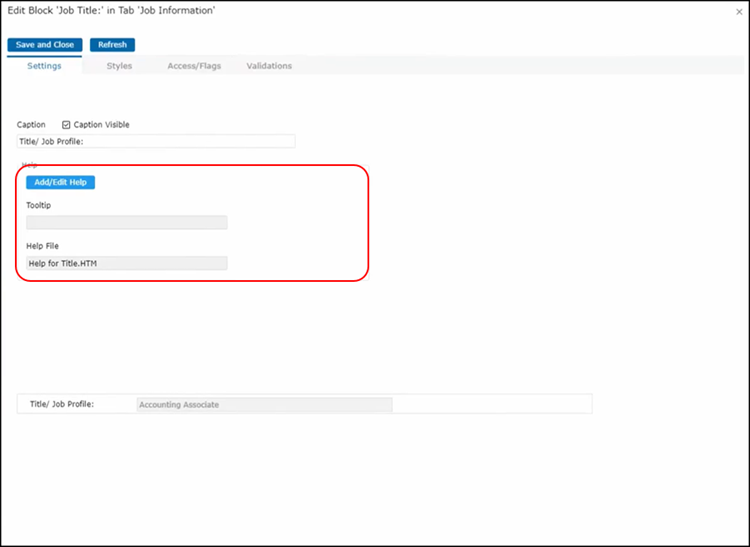Click the Help section heading

coord(28,164)
